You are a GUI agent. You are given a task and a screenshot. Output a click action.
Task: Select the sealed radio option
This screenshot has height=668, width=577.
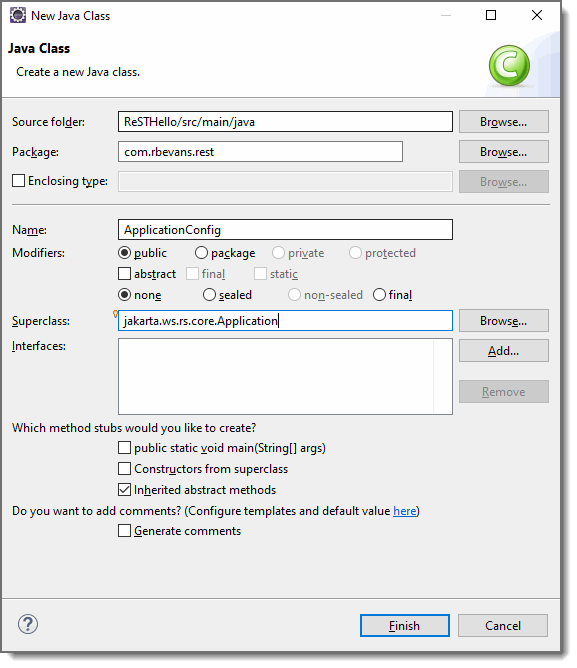click(x=209, y=295)
